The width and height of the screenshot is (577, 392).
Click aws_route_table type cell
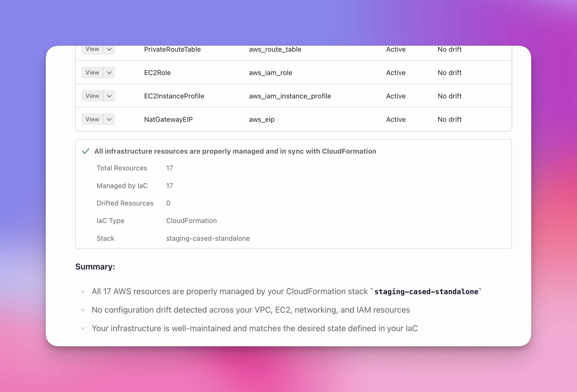point(275,49)
